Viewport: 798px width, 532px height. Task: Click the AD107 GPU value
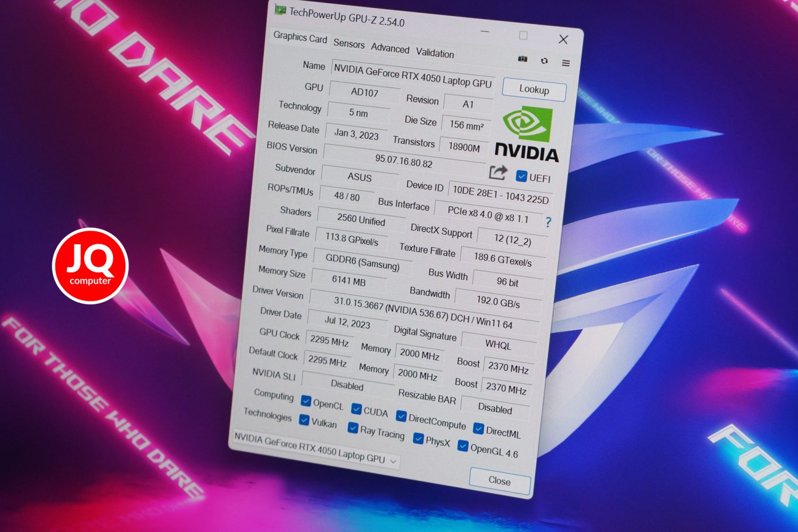tap(364, 92)
